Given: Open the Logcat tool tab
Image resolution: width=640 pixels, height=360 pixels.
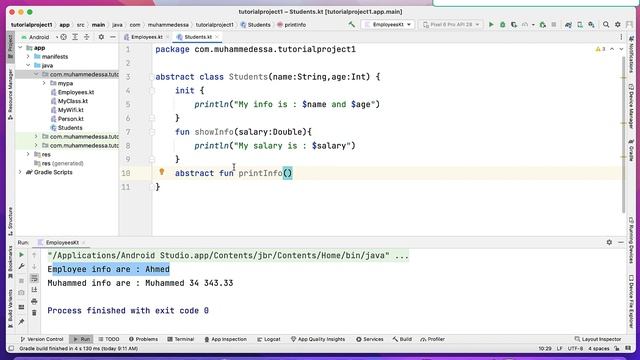Looking at the screenshot, I should [269, 339].
